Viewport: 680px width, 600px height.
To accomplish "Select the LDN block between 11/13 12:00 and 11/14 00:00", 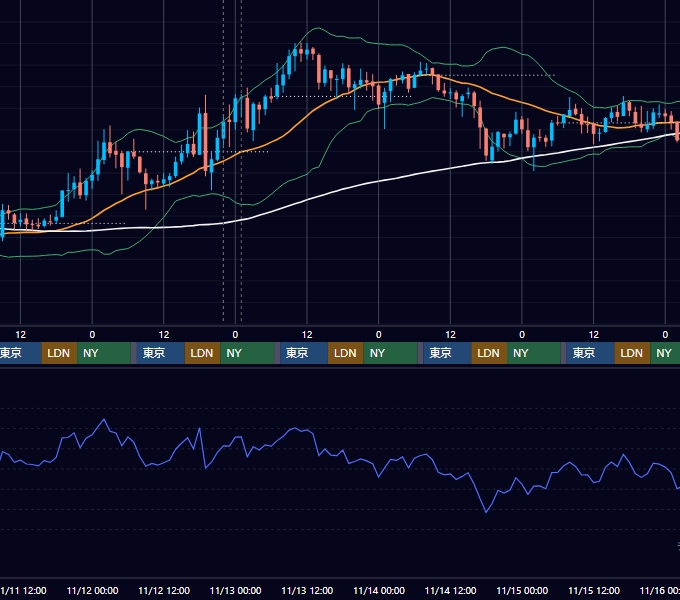I will (346, 353).
